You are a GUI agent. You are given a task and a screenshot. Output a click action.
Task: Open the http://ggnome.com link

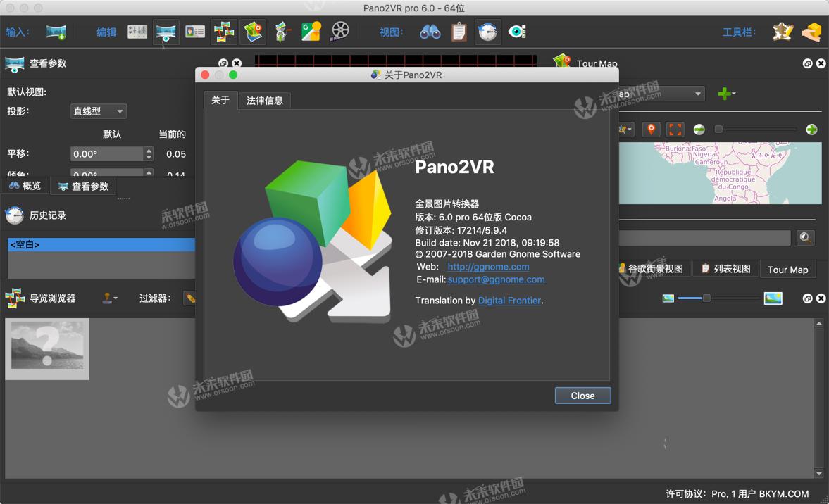pyautogui.click(x=488, y=267)
